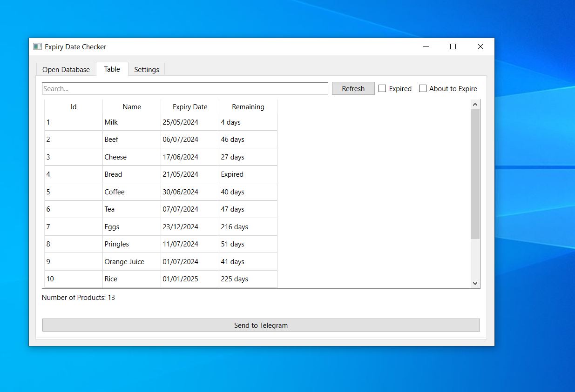
Task: Click the Expiry Date Checker app icon
Action: pos(37,47)
